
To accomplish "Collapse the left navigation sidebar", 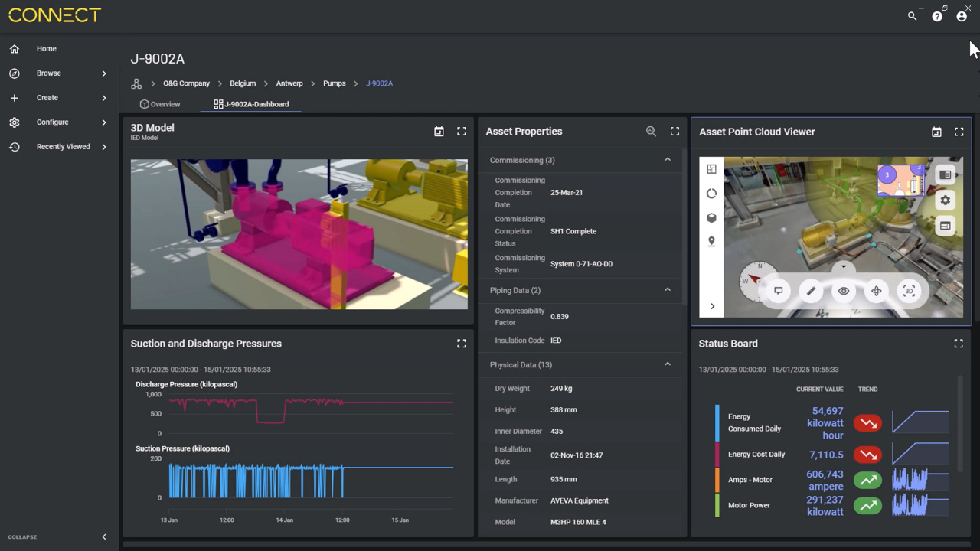I will [x=104, y=537].
